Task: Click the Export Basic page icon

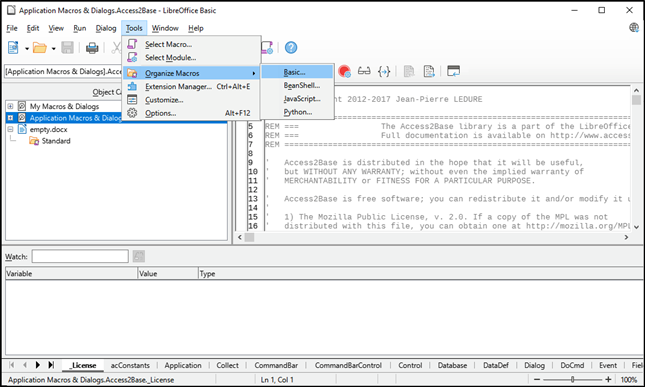Action: (429, 72)
